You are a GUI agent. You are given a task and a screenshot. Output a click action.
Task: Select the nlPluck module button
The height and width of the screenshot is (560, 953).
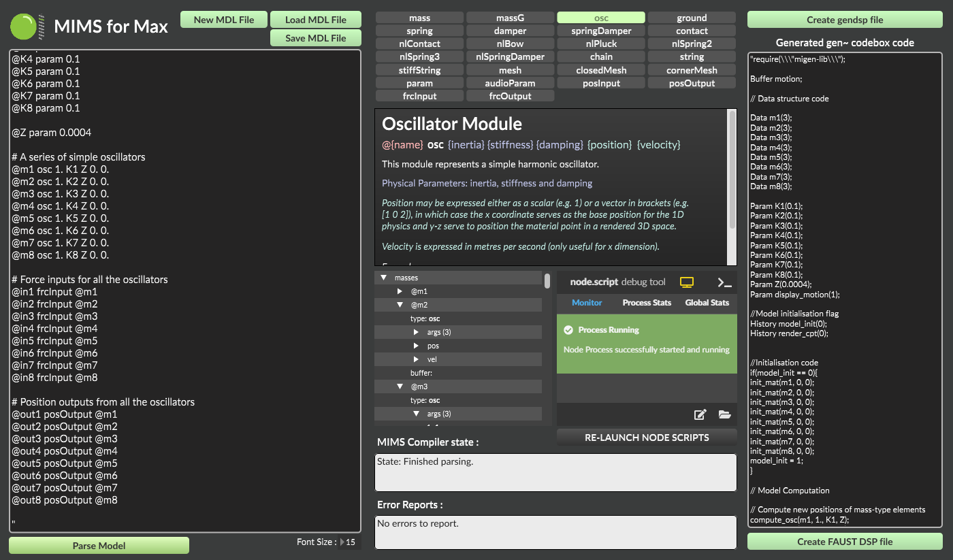(x=601, y=44)
